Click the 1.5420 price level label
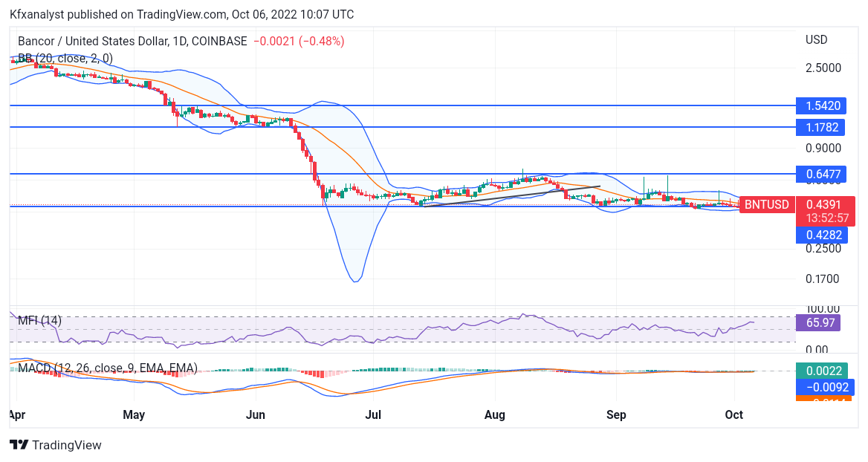 pyautogui.click(x=821, y=105)
